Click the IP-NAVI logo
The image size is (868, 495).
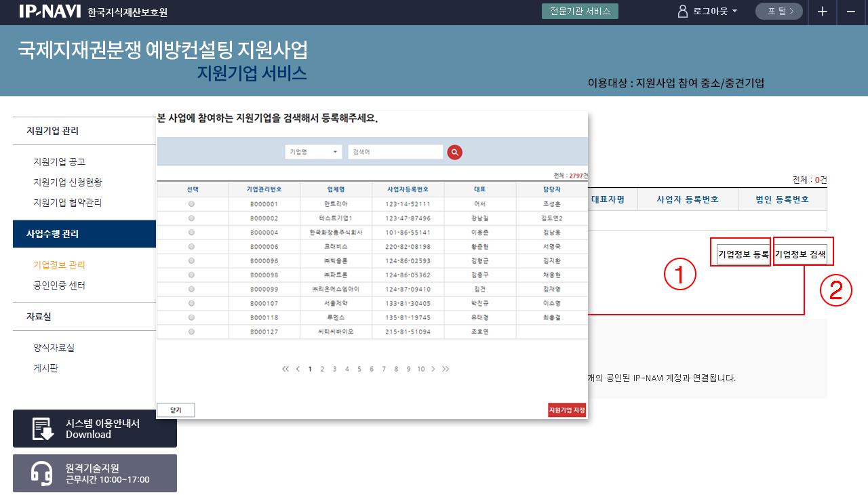50,12
